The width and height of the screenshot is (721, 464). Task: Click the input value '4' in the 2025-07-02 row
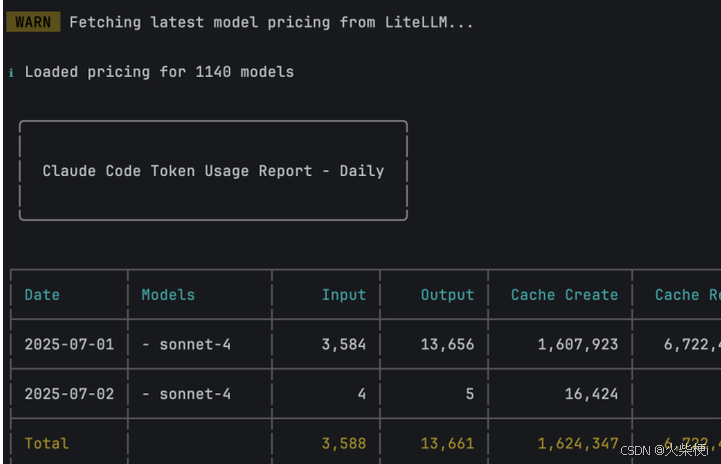(362, 394)
